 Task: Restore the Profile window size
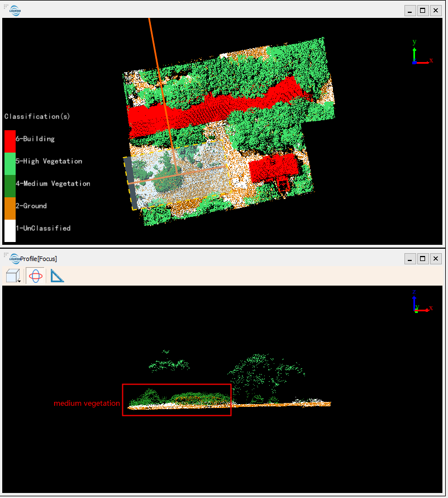422,258
